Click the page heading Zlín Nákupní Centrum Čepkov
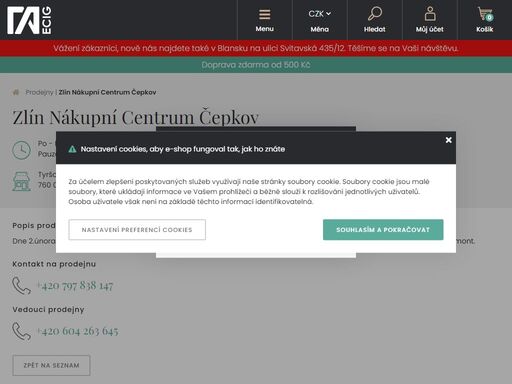The height and width of the screenshot is (384, 512). click(x=136, y=117)
